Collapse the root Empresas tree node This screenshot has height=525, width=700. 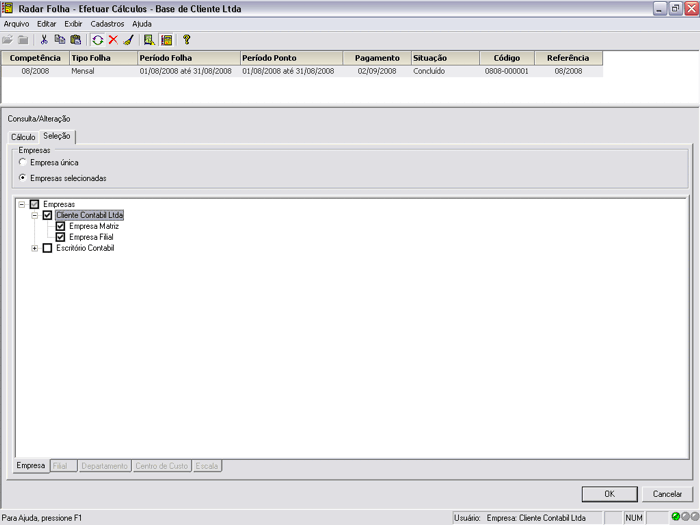point(21,204)
